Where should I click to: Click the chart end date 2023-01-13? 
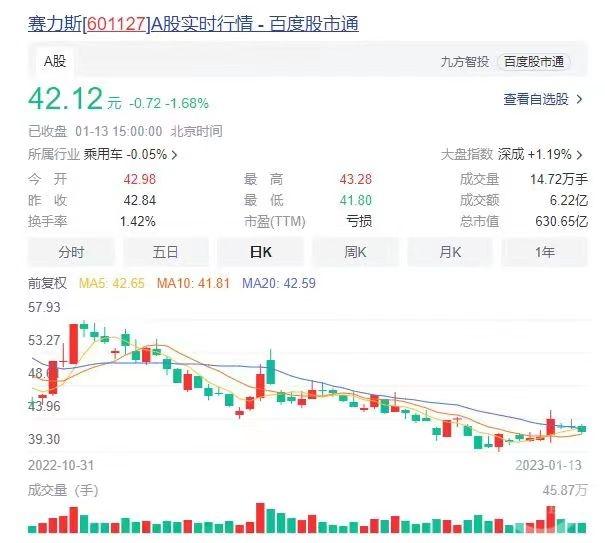coord(548,465)
